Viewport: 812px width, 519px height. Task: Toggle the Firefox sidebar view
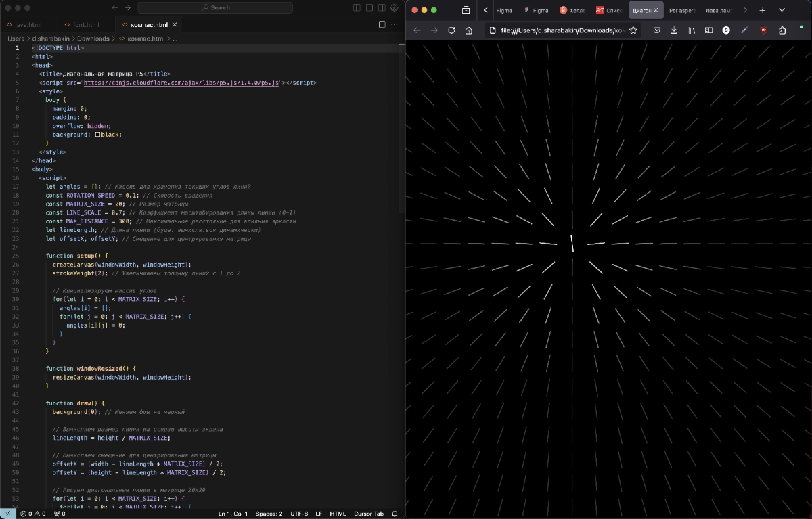pyautogui.click(x=708, y=30)
